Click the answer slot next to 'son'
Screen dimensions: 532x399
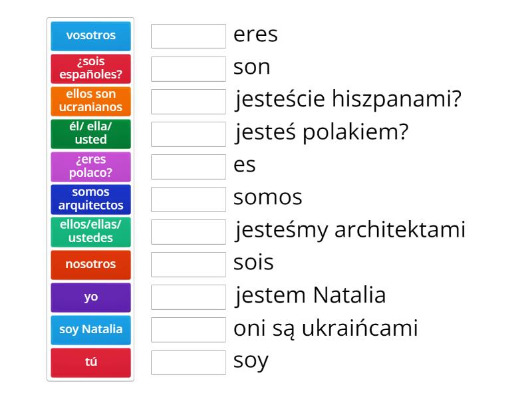189,69
